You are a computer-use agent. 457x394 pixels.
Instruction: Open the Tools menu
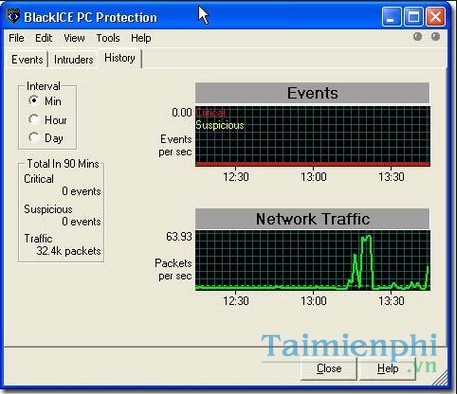click(x=108, y=38)
